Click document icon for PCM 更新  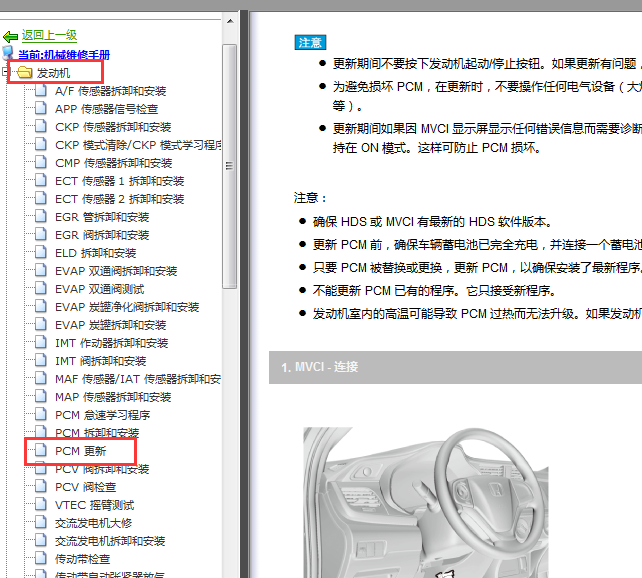(41, 451)
